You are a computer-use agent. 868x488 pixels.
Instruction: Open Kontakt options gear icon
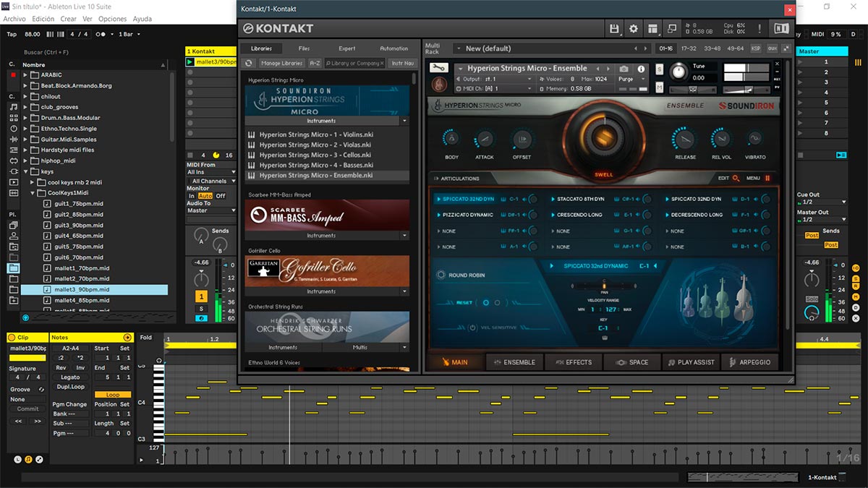(634, 29)
